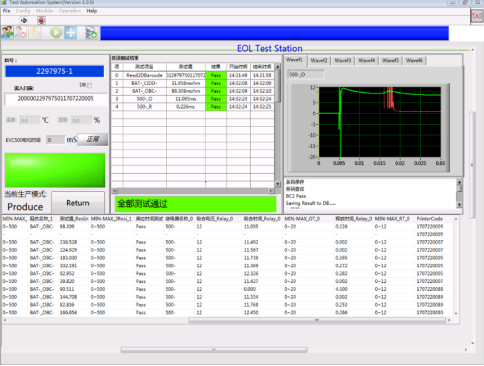Click the greyed folder settings icon
Image resolution: width=484 pixels, height=366 pixels.
[35, 33]
